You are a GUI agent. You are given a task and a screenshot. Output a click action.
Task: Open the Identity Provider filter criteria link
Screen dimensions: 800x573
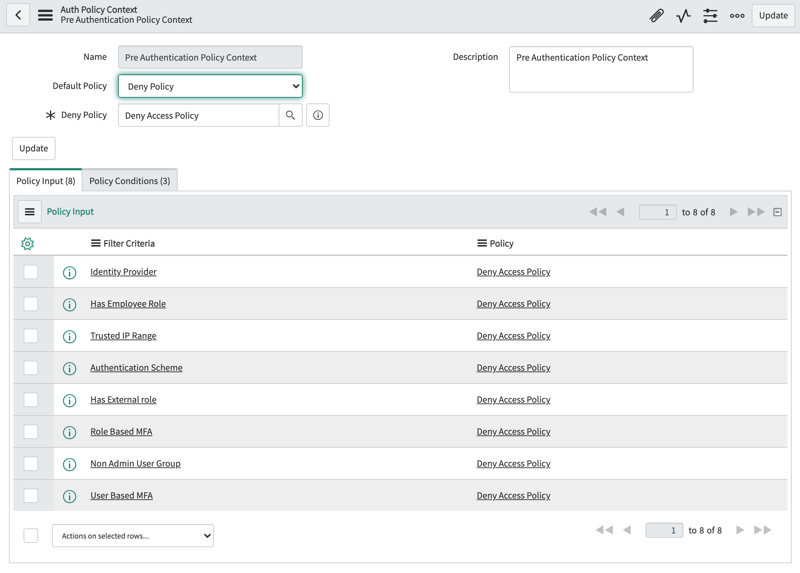(123, 272)
